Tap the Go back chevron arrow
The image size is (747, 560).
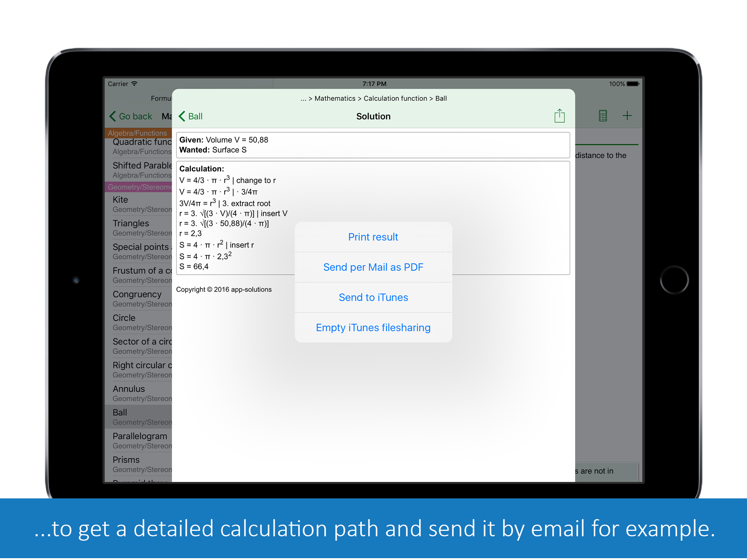[x=113, y=116]
